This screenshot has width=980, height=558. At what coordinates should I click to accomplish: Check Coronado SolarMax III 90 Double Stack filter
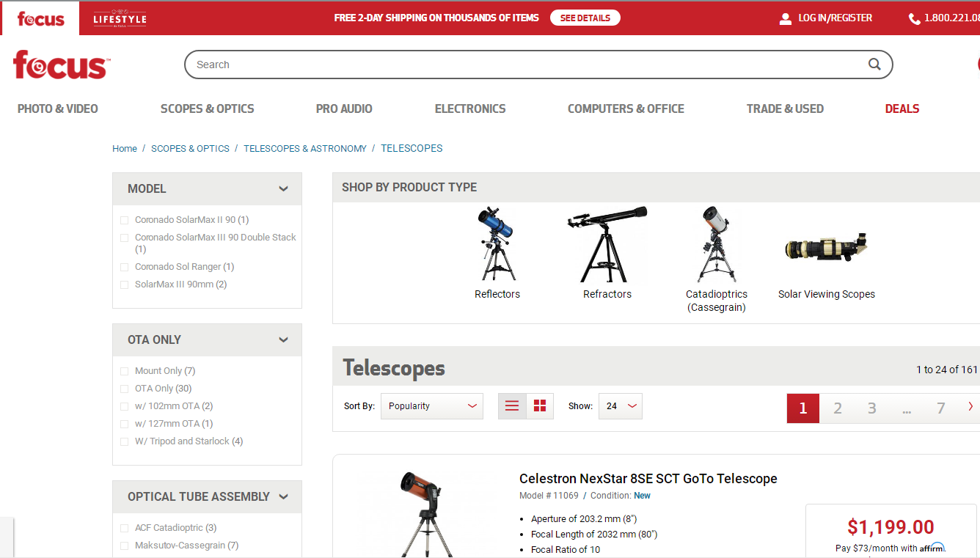click(124, 238)
